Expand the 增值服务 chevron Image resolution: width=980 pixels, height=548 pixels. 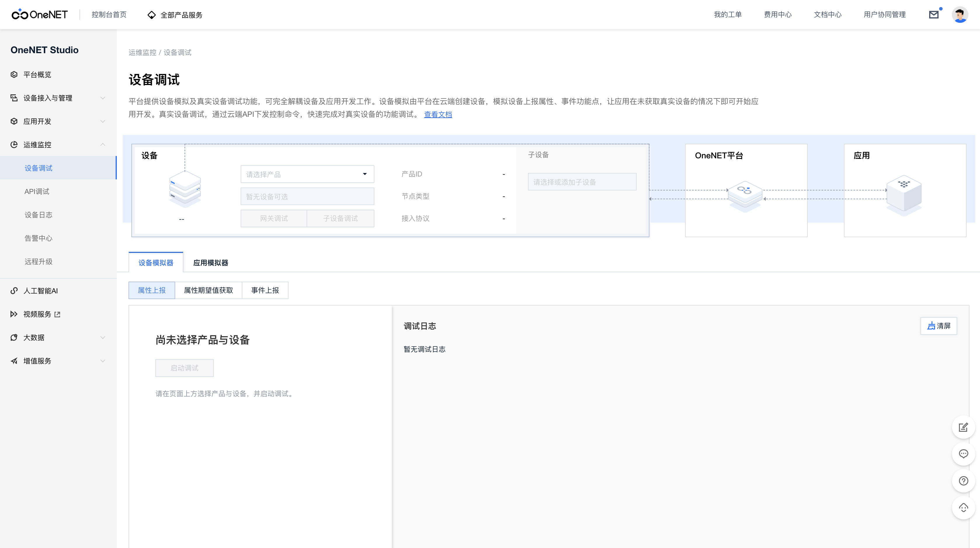pyautogui.click(x=103, y=361)
